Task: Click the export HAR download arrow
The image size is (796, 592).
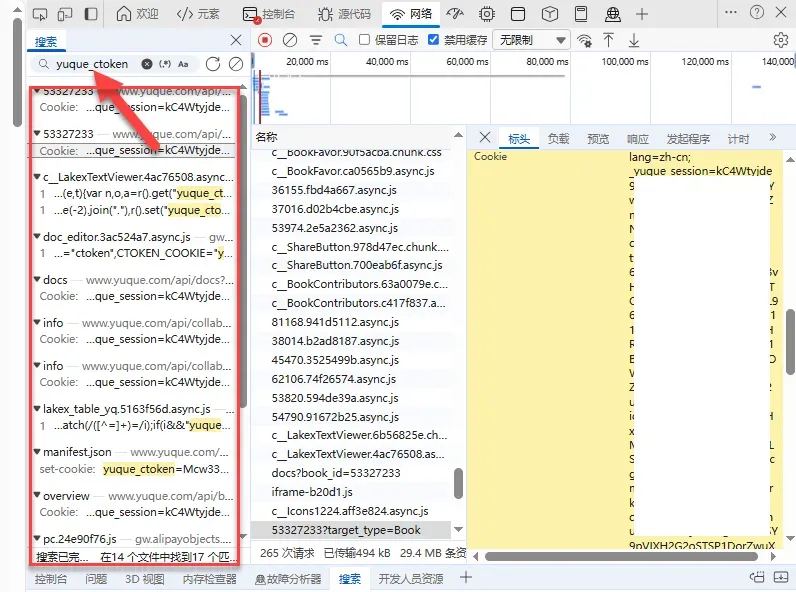Action: 633,40
